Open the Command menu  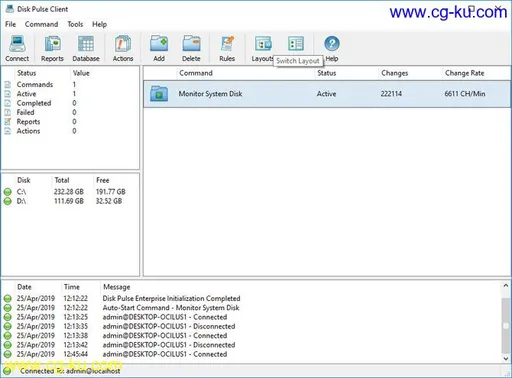click(41, 24)
